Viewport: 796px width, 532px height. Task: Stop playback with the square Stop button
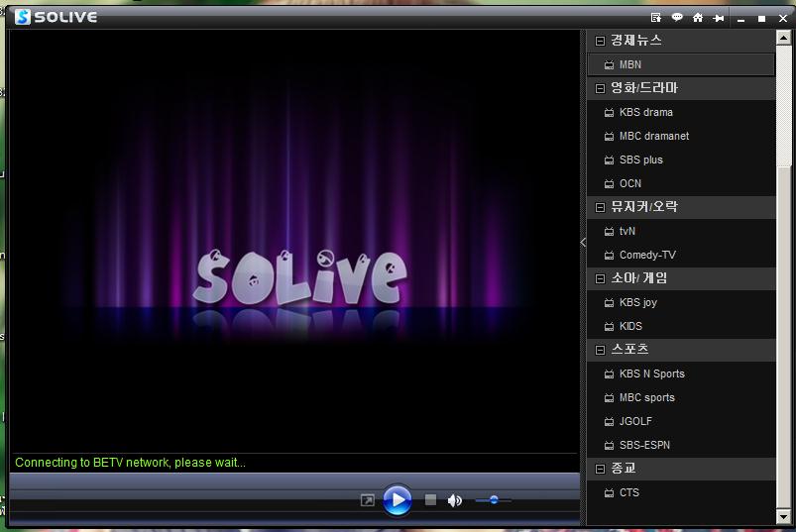(x=430, y=500)
